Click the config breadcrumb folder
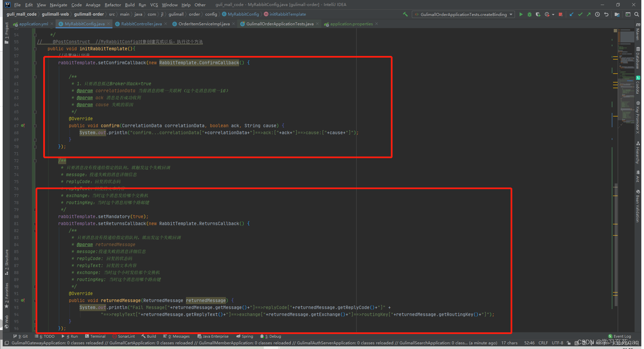The width and height of the screenshot is (644, 349). pyautogui.click(x=211, y=14)
